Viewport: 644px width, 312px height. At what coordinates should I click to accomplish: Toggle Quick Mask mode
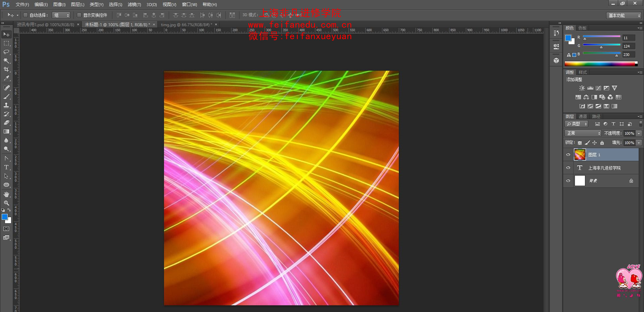pyautogui.click(x=6, y=229)
